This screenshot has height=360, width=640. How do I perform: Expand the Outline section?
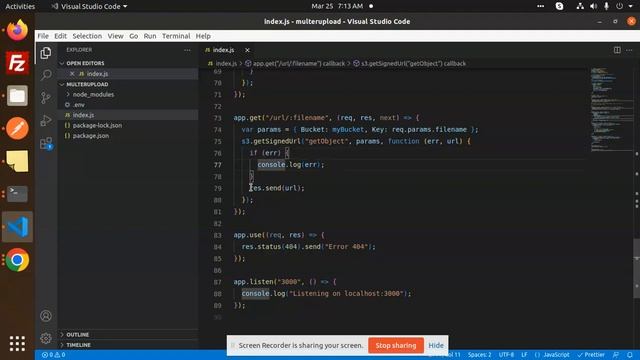78,335
